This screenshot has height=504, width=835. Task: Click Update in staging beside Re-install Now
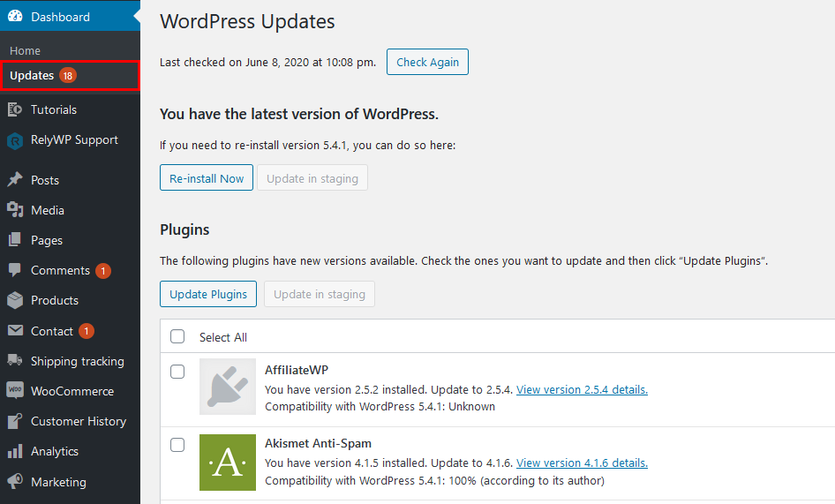click(x=312, y=178)
